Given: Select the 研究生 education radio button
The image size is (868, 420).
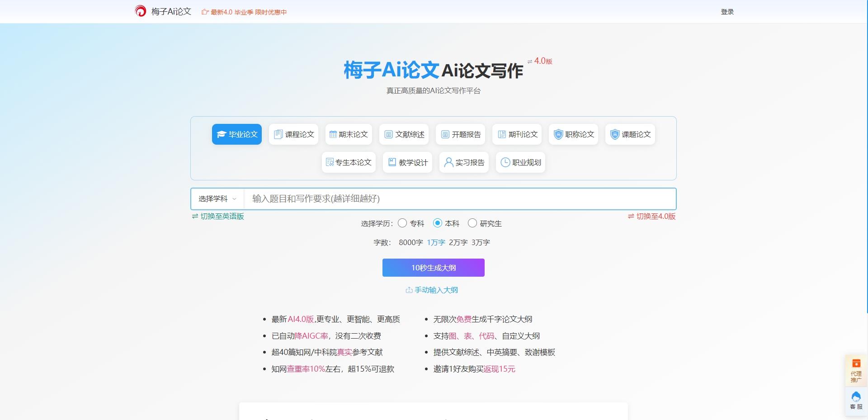Looking at the screenshot, I should click(x=472, y=223).
